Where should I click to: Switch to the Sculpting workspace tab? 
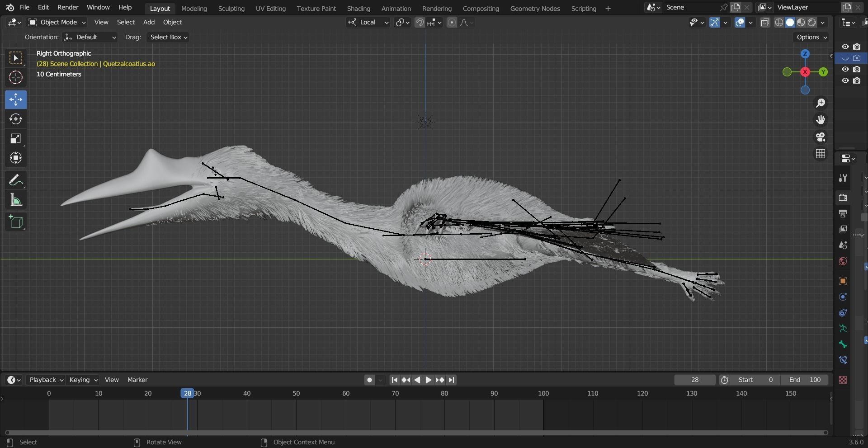(x=231, y=8)
